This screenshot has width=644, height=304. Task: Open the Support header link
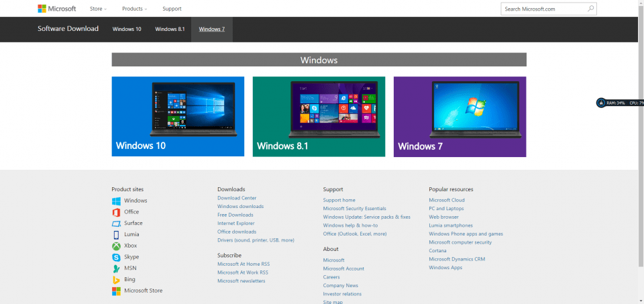pos(172,9)
